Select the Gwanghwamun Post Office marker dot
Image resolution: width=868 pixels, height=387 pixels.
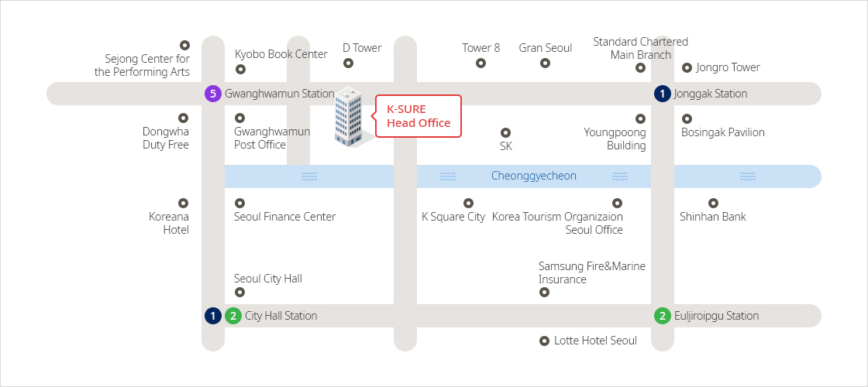pyautogui.click(x=239, y=118)
